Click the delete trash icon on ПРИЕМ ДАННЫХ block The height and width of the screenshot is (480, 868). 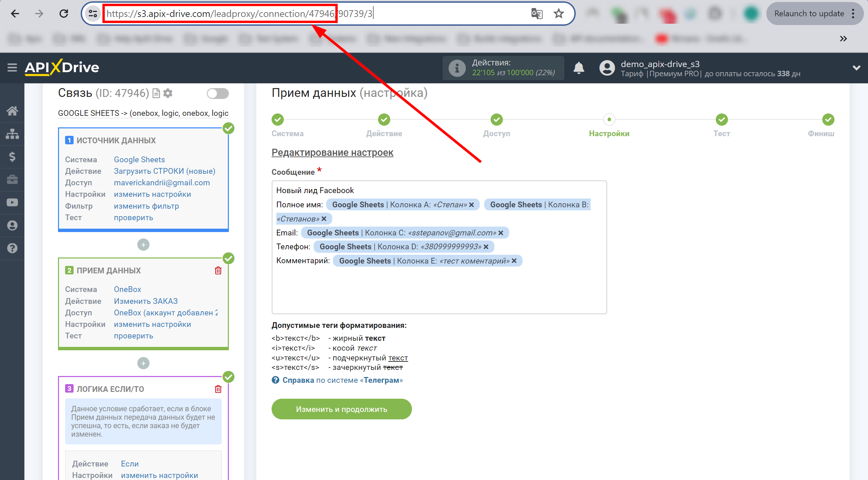coord(218,271)
